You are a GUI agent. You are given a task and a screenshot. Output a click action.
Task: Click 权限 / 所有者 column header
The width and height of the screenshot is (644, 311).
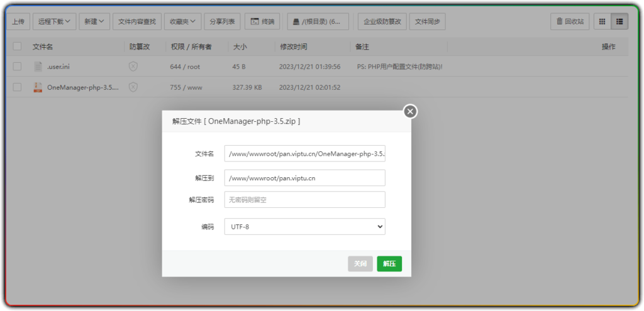[x=191, y=46]
